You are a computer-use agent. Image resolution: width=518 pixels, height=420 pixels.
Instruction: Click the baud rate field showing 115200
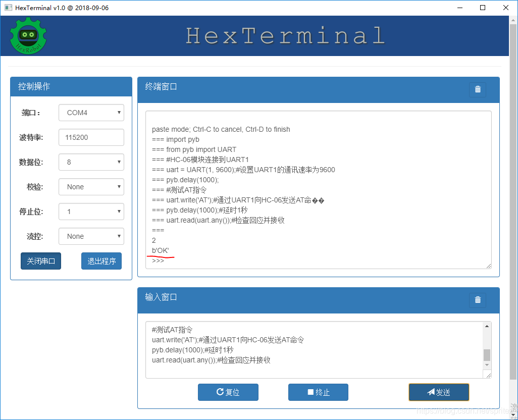click(91, 137)
